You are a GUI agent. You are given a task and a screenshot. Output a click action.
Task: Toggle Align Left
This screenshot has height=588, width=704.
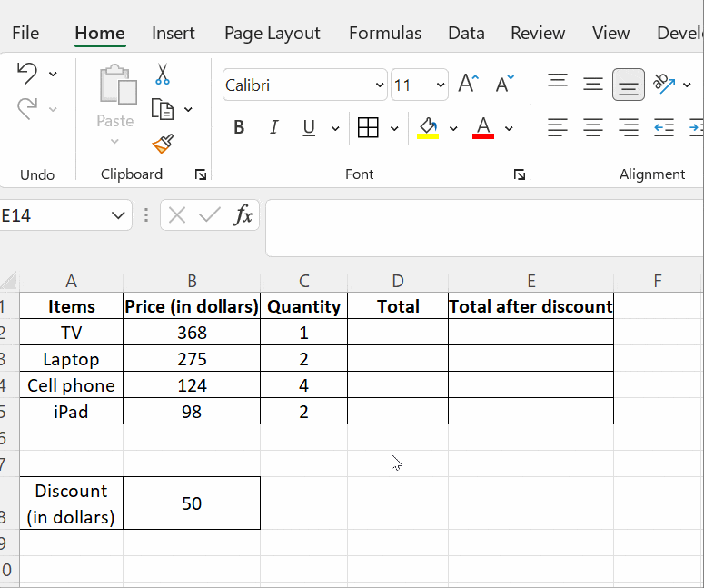558,127
